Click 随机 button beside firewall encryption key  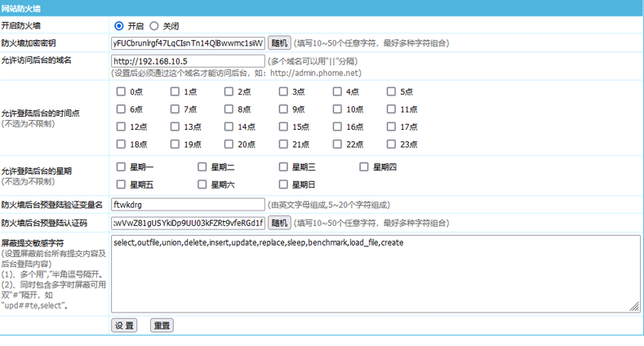[279, 43]
